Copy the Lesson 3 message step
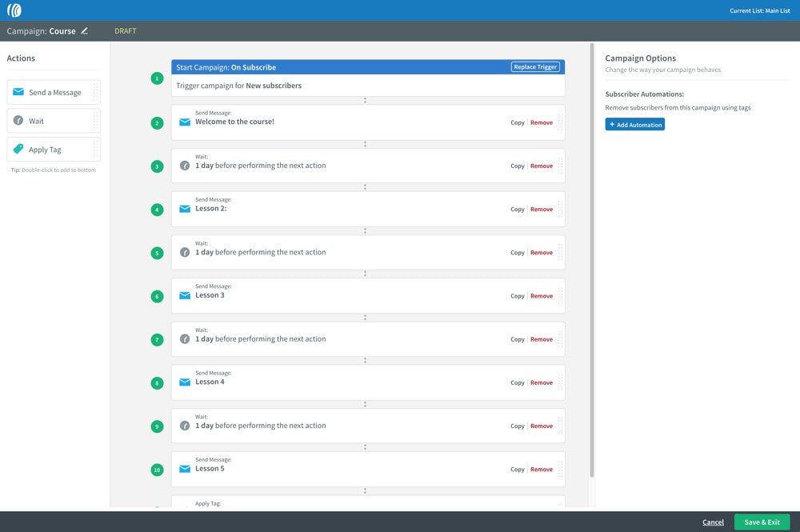800x532 pixels. tap(517, 295)
